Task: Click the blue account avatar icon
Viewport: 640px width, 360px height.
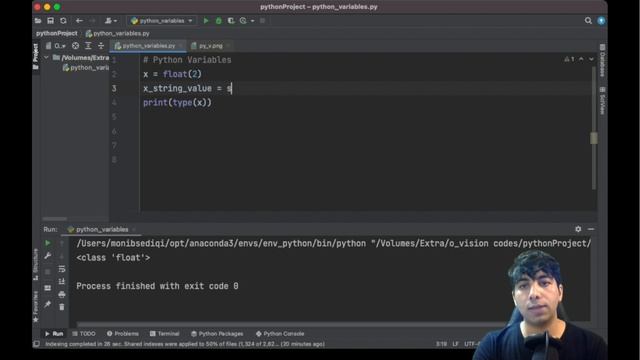Action: pos(601,21)
